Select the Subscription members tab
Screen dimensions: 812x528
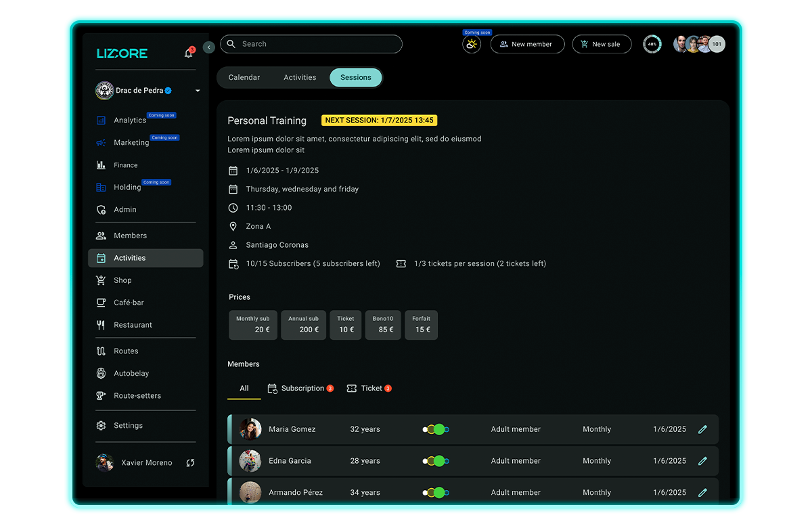pyautogui.click(x=301, y=389)
